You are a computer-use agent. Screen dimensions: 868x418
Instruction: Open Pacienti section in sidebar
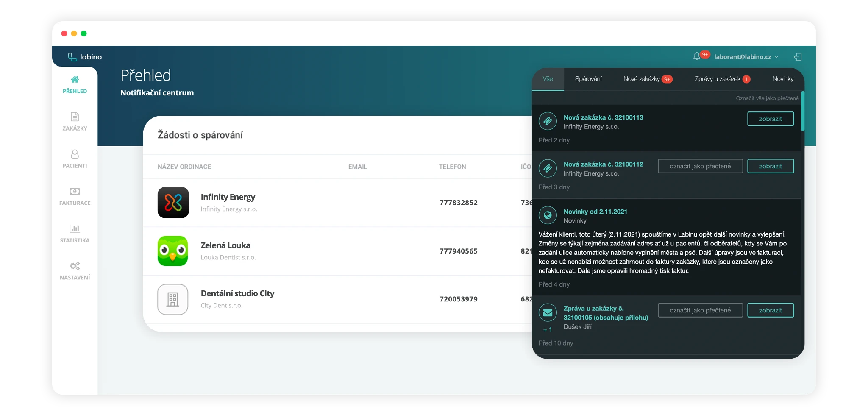(75, 159)
